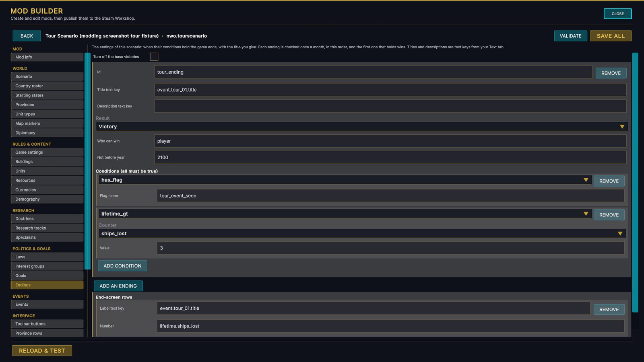Click the Flag name field tour_event_seen
Screen dimensions: 644x362
coord(390,196)
